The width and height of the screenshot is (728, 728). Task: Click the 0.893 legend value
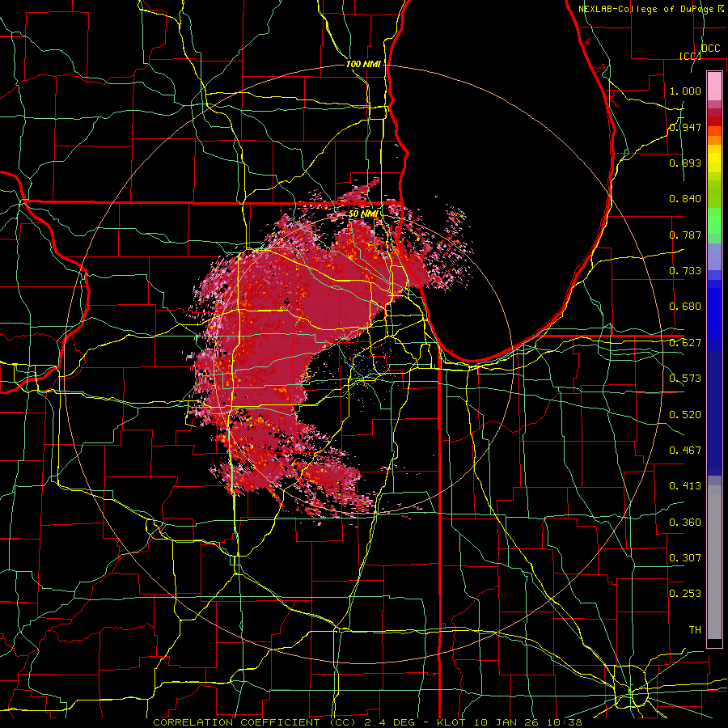[x=685, y=163]
